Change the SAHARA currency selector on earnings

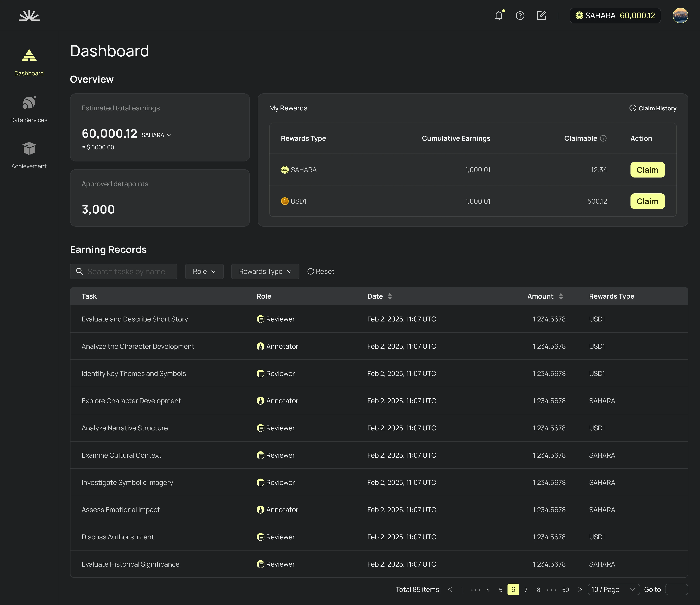coord(156,135)
